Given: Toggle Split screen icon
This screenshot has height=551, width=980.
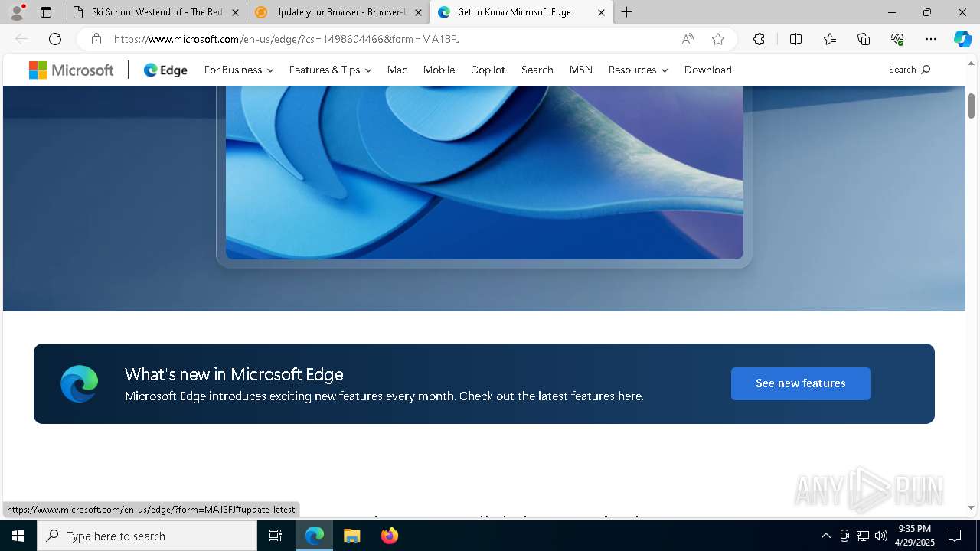Looking at the screenshot, I should pos(795,39).
